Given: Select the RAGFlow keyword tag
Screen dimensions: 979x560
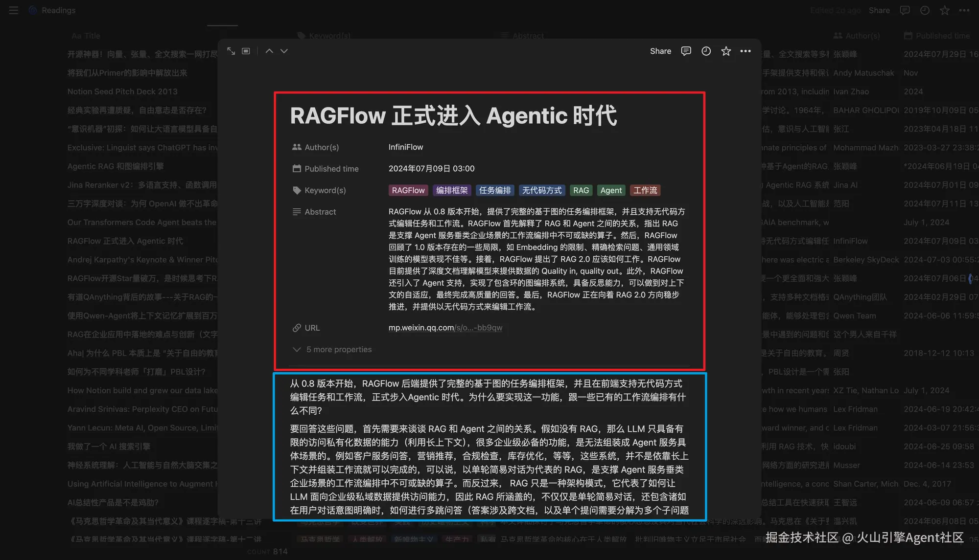Looking at the screenshot, I should pyautogui.click(x=408, y=190).
